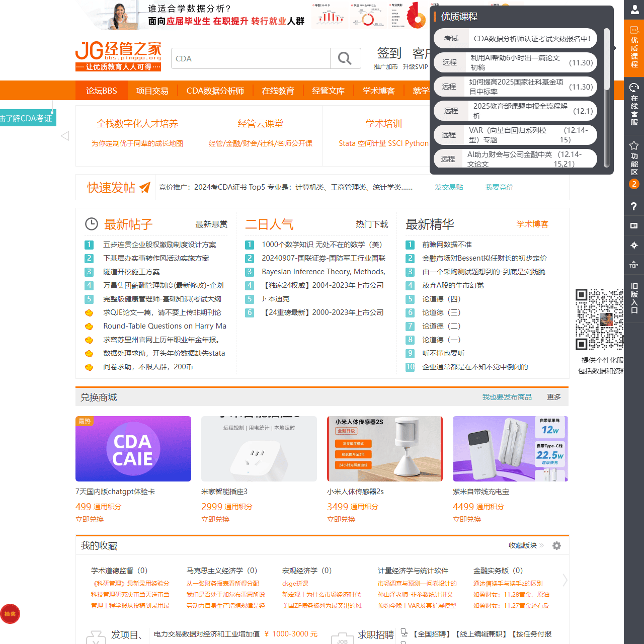The height and width of the screenshot is (644, 644).
Task: Redeem 7天国内版chatgpt体验卡 via 立即兑换
Action: coord(90,519)
